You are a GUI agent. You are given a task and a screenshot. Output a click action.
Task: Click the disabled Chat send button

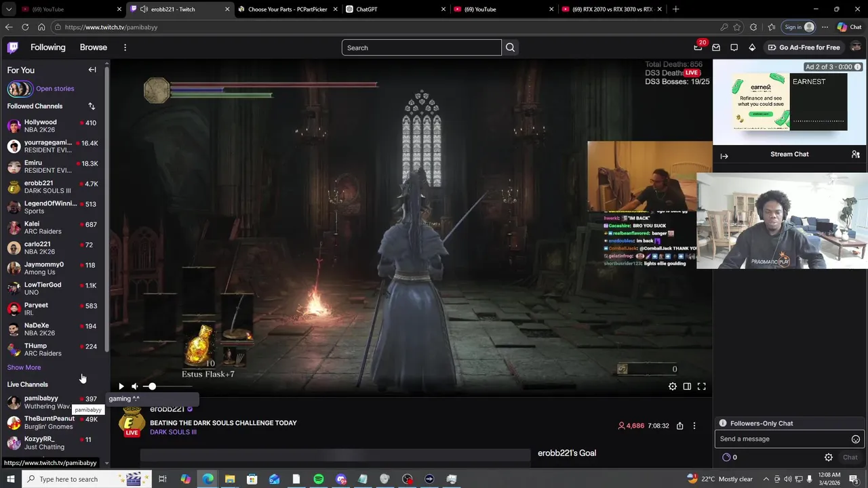click(850, 457)
